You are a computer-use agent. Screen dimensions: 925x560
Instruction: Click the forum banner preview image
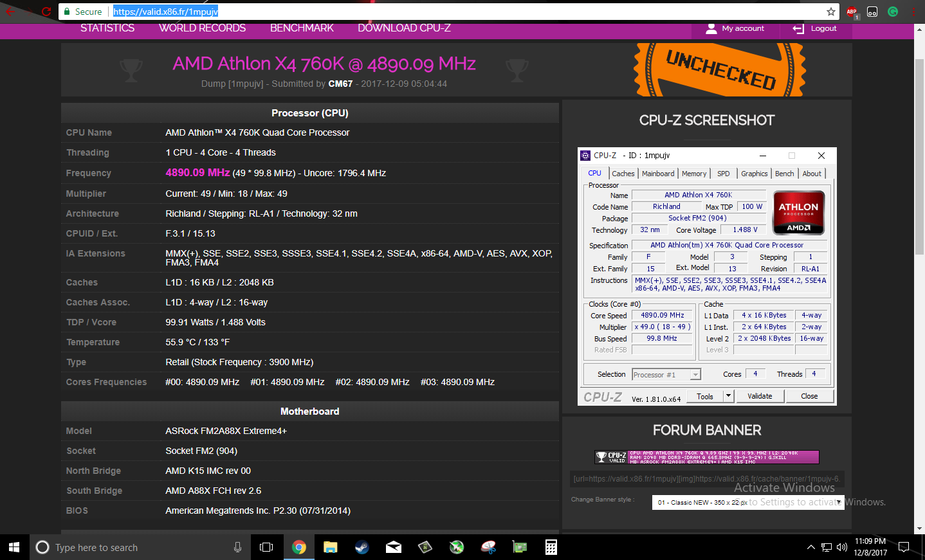pos(706,457)
